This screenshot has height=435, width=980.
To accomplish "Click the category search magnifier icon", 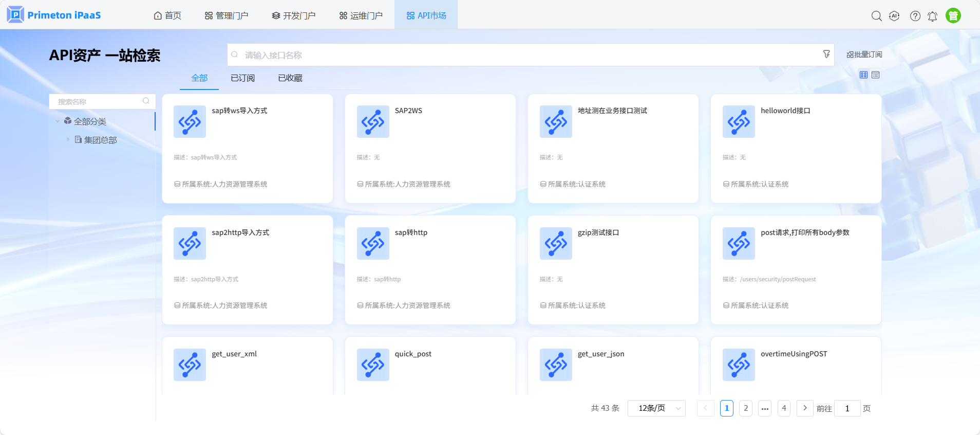I will pyautogui.click(x=146, y=101).
